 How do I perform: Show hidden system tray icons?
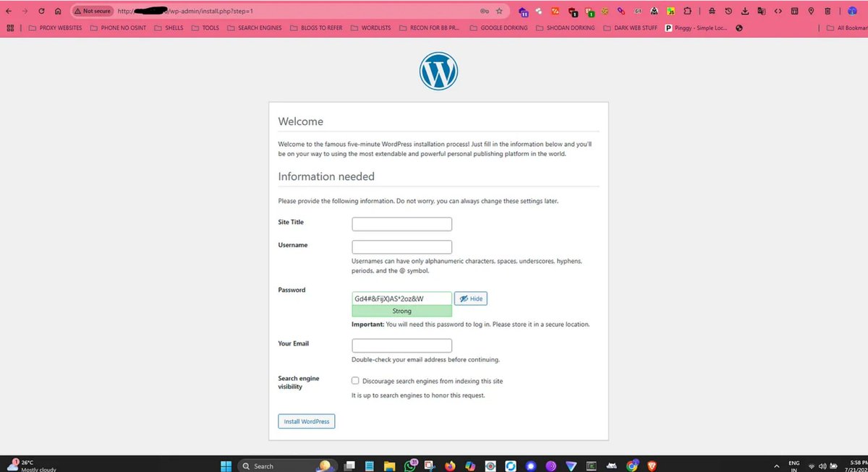[777, 465]
